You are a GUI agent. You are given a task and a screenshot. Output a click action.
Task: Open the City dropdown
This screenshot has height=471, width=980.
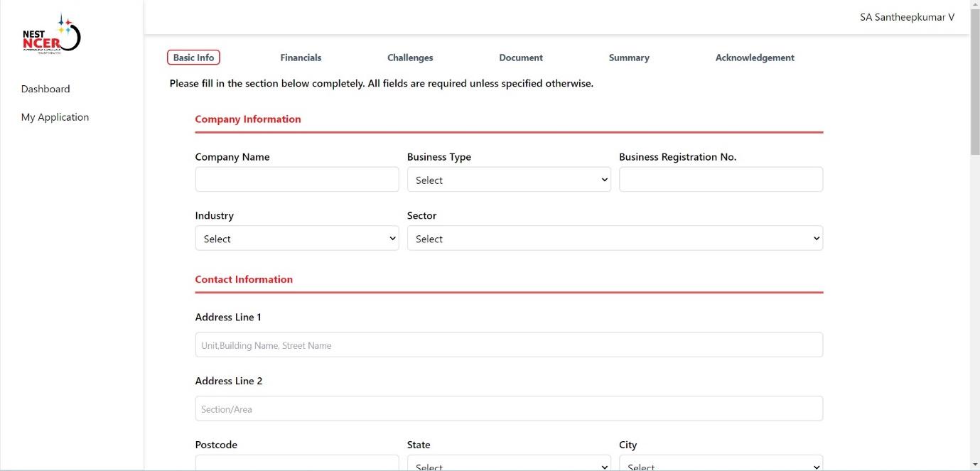tap(721, 464)
